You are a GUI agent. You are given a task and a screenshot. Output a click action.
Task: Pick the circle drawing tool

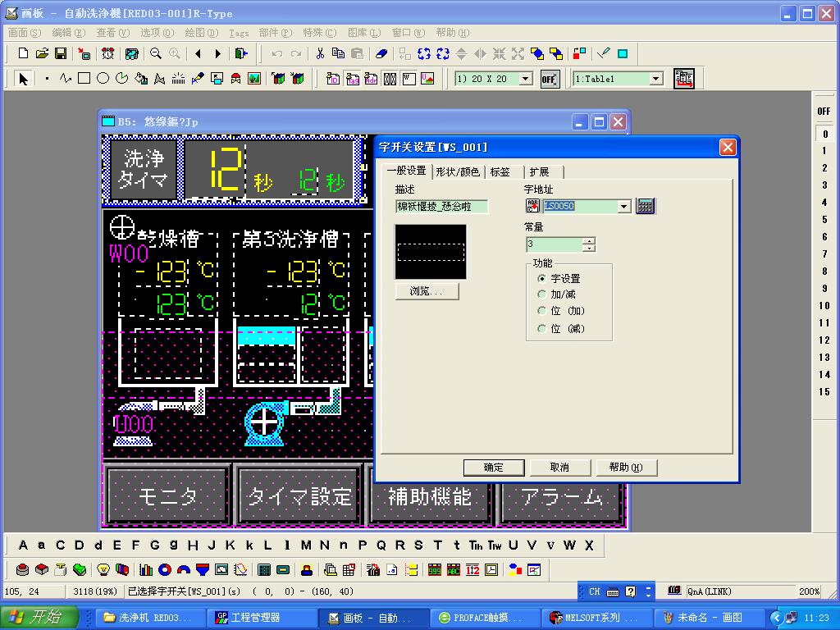point(103,79)
